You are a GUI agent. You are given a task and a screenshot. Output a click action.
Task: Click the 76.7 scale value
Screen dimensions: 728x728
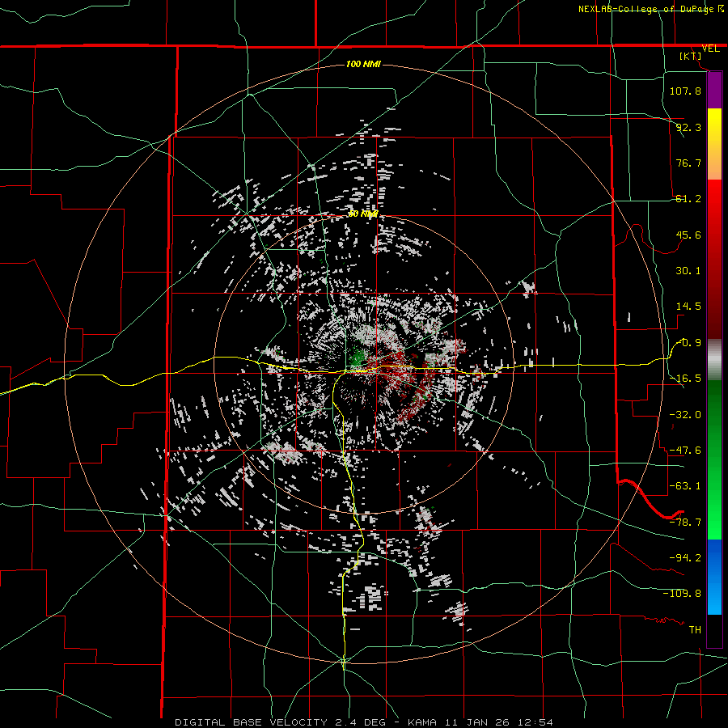click(x=688, y=163)
